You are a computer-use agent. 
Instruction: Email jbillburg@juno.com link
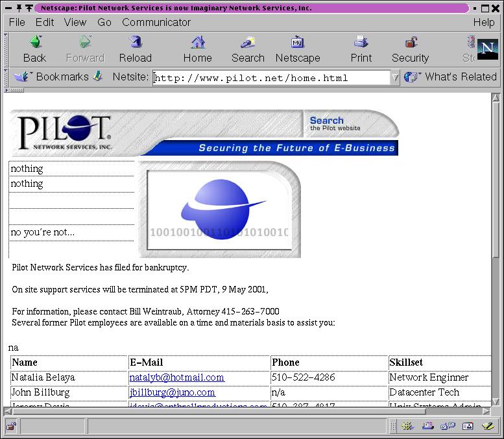(x=172, y=392)
